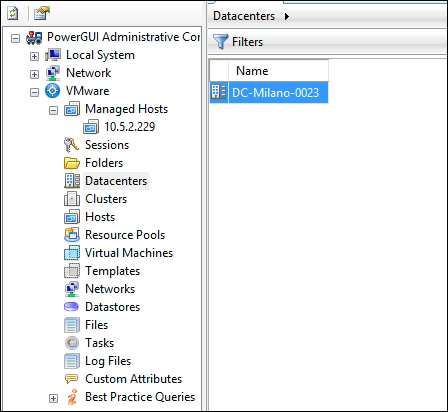Select the PowerGUI Administrative Console tree label
This screenshot has height=412, width=448.
(x=123, y=37)
